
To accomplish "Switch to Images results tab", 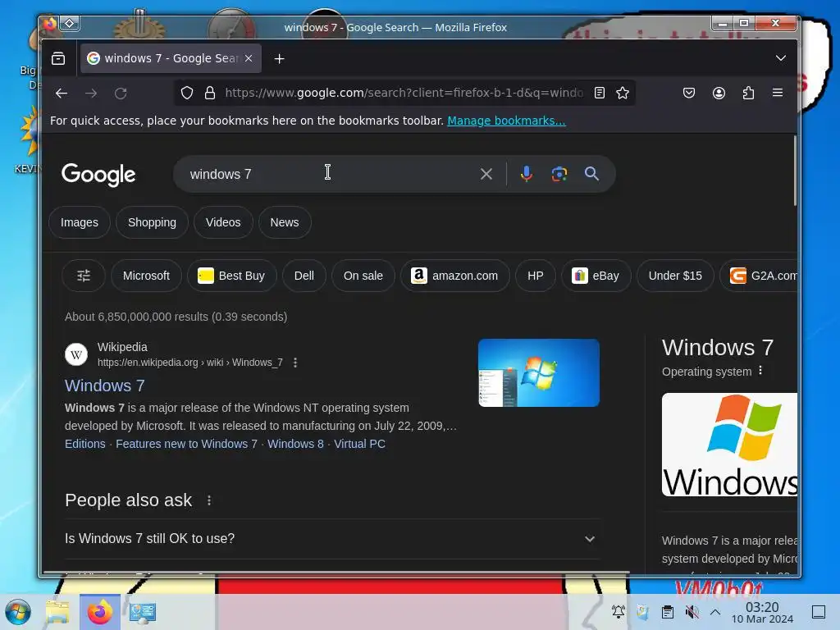I will pos(80,222).
